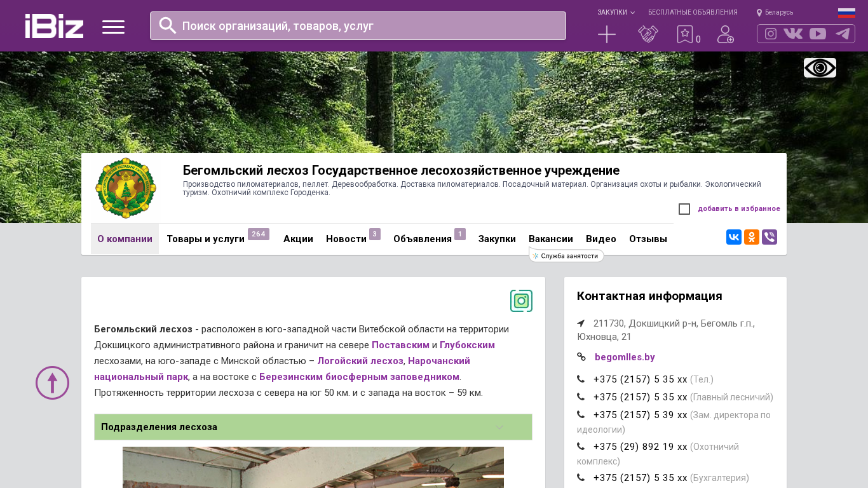The image size is (868, 488).
Task: Expand Подразделения лесхоза section
Action: coord(313,427)
